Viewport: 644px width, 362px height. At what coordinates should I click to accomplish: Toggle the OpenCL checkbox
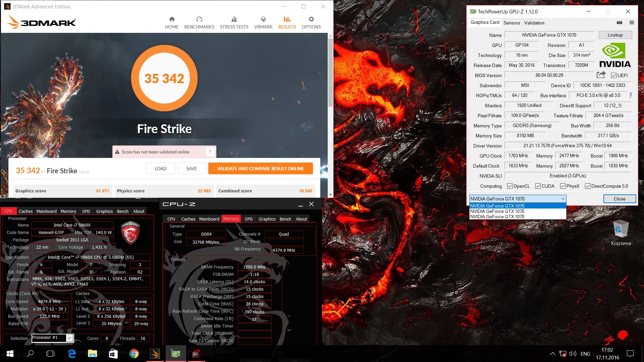coord(510,186)
